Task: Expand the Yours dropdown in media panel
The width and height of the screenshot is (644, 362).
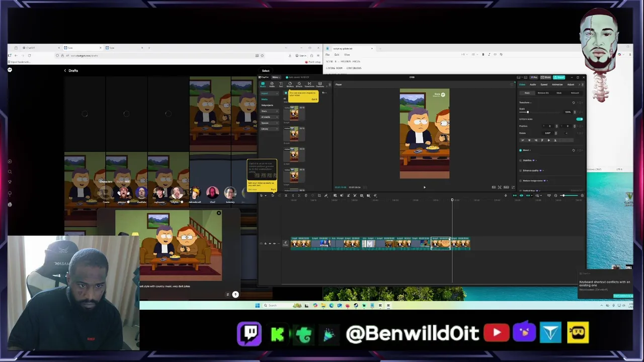Action: click(270, 111)
